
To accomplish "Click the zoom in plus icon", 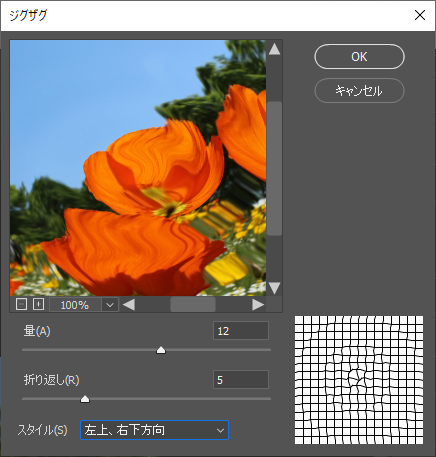I will pyautogui.click(x=39, y=304).
